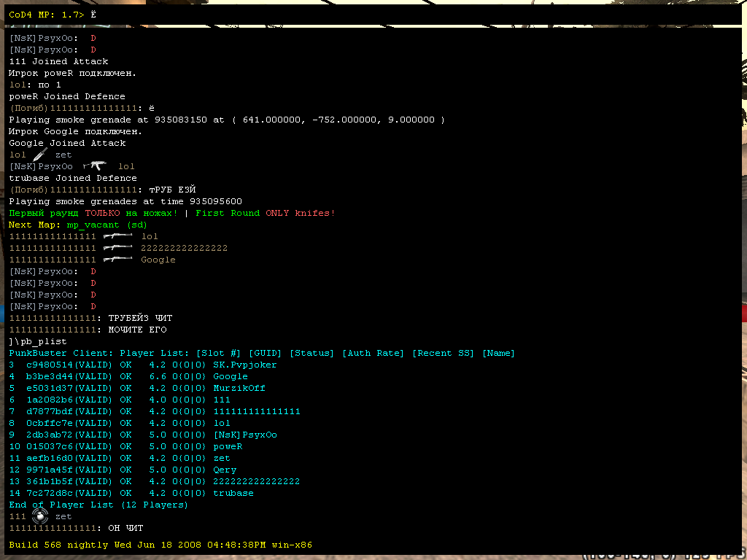This screenshot has width=747, height=560.
Task: Click the 'CoD4 MP: 1.7>' console prompt
Action: [x=46, y=15]
